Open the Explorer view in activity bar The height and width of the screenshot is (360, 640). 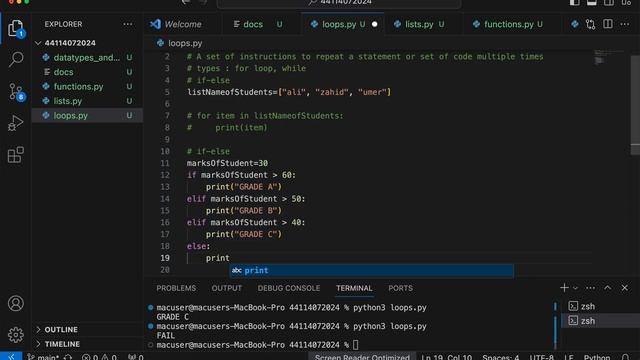click(x=16, y=28)
